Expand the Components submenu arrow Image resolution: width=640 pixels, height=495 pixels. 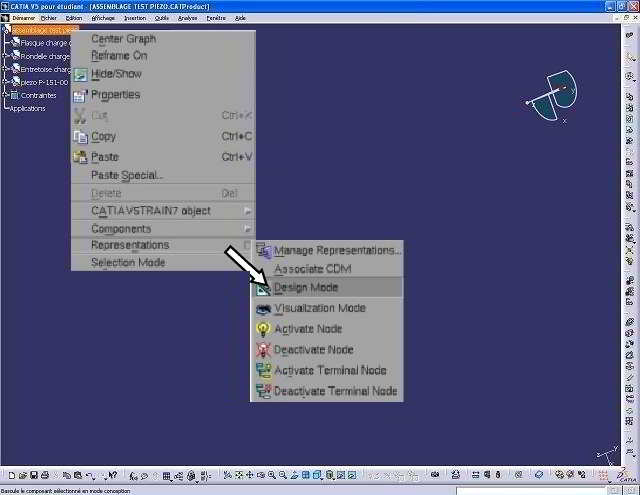tap(247, 229)
